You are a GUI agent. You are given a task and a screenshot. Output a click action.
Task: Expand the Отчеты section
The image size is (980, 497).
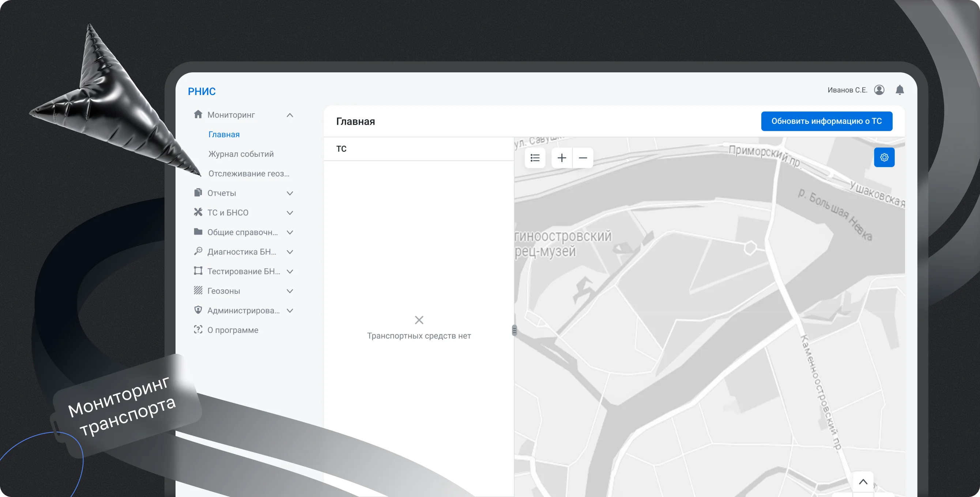tap(290, 193)
